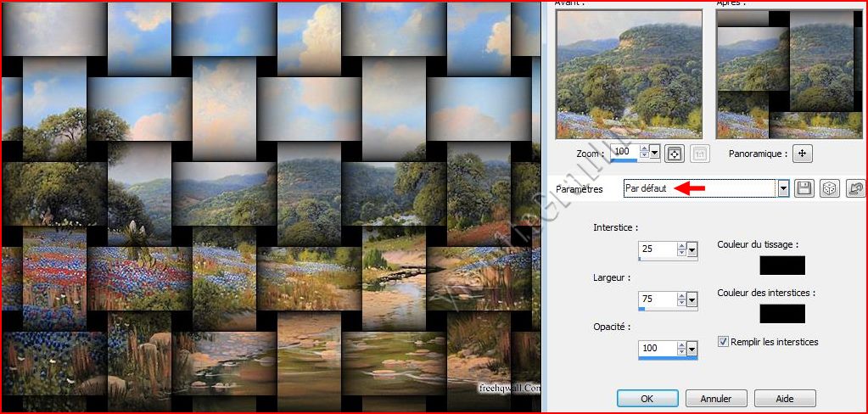Save preset with the floppy disk icon
Image resolution: width=868 pixels, height=414 pixels.
(x=804, y=188)
